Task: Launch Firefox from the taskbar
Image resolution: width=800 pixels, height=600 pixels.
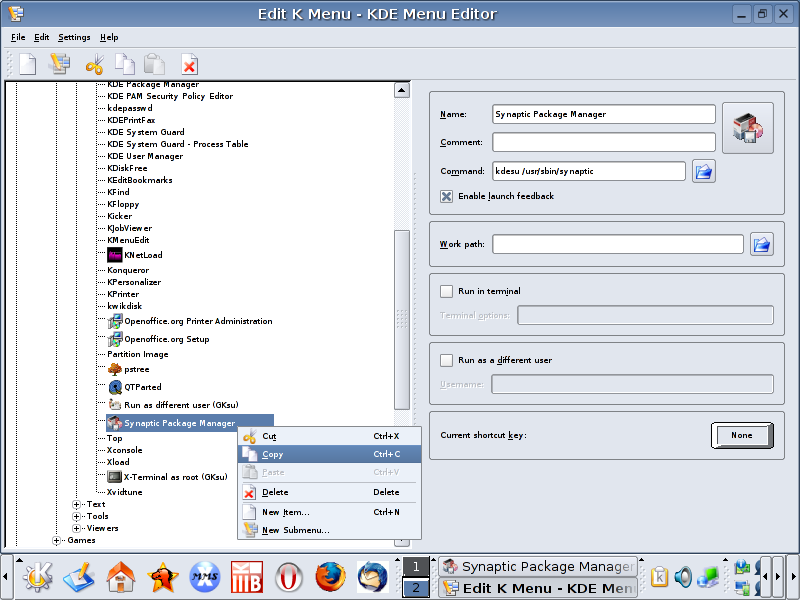Action: pyautogui.click(x=329, y=577)
